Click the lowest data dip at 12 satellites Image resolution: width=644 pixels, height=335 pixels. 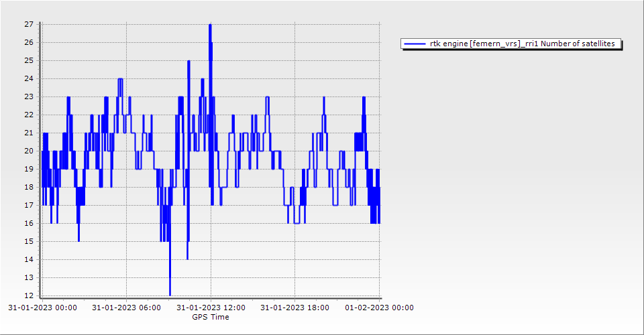170,293
